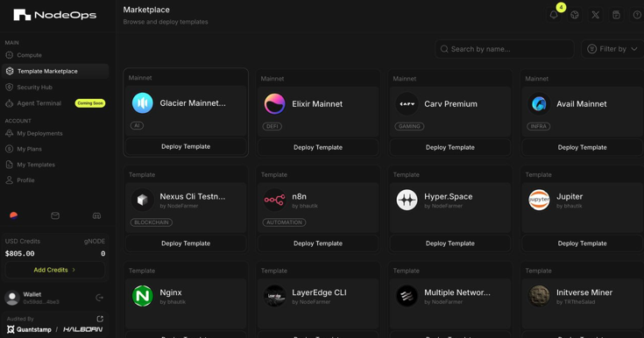Deploy the Nexus Cli Testnet template

click(x=186, y=243)
